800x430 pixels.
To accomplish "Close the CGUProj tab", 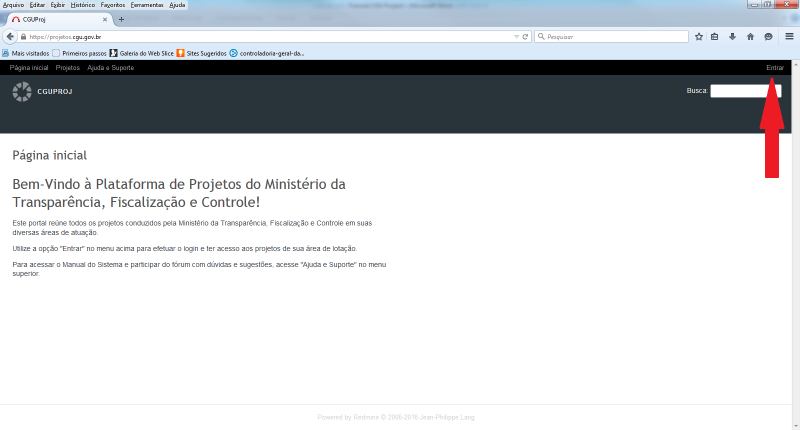I will 106,19.
